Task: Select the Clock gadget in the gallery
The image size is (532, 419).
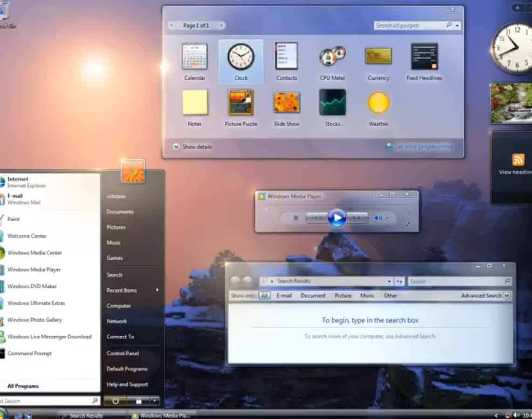Action: point(240,56)
